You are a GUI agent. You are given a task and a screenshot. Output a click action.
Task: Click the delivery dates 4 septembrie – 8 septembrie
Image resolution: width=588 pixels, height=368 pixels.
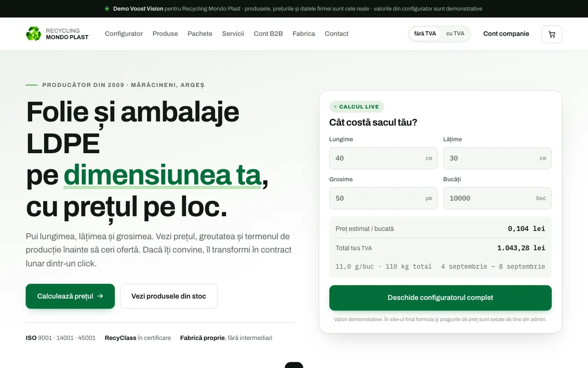point(493,266)
